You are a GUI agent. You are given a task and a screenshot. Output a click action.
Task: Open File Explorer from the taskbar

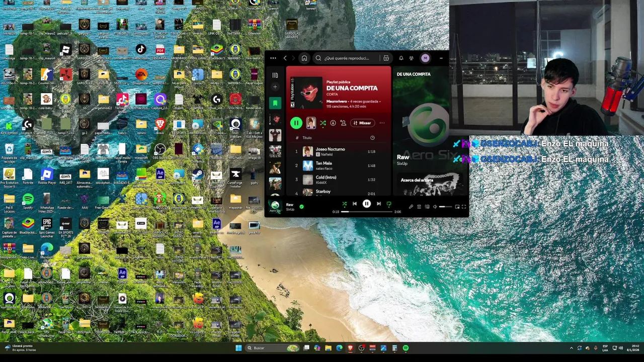click(x=328, y=348)
